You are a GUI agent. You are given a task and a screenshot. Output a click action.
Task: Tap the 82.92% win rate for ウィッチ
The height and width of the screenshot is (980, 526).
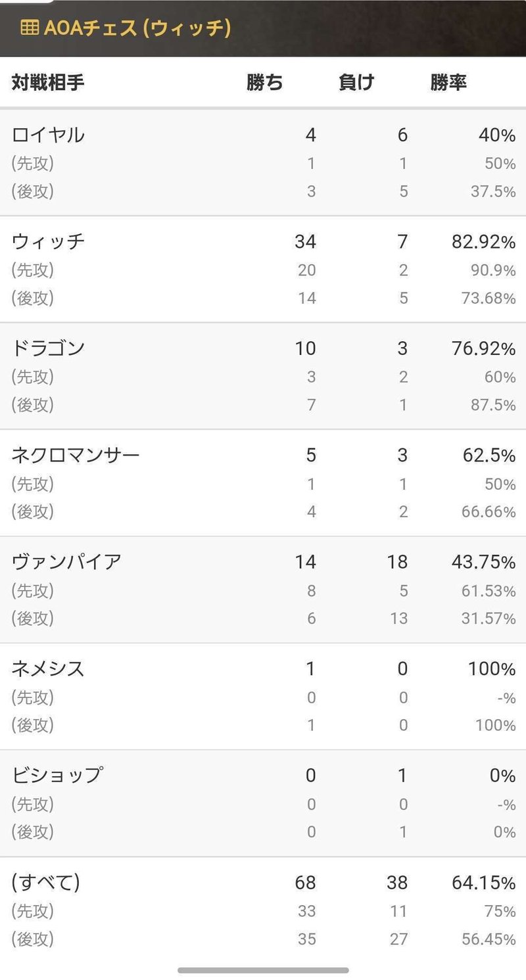point(483,242)
